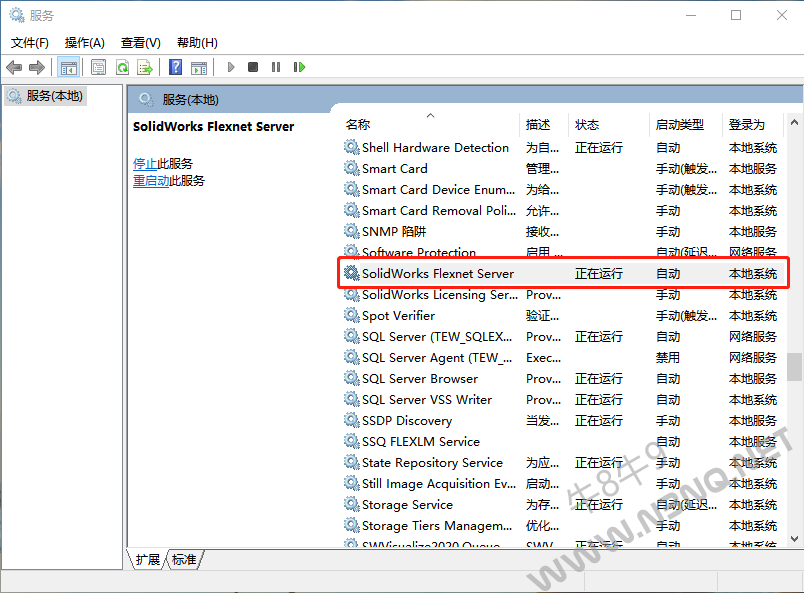Select the gear icon of Spot Verifier
Viewport: 804px width, 593px height.
pyautogui.click(x=351, y=315)
